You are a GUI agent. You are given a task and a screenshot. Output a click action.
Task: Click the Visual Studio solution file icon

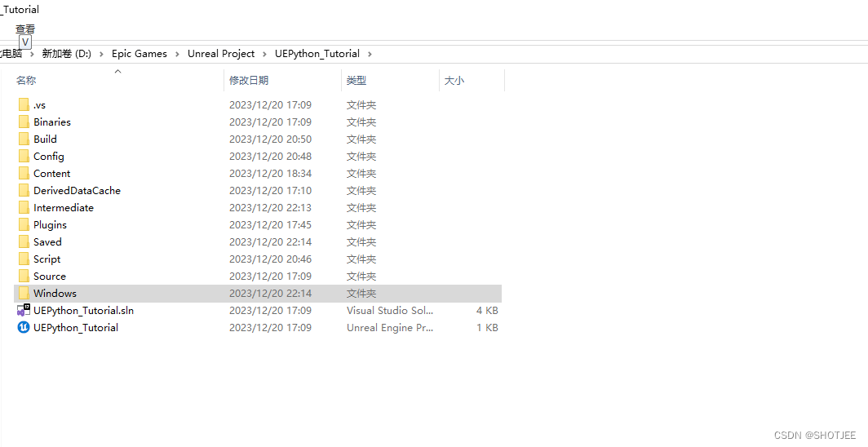pyautogui.click(x=23, y=310)
